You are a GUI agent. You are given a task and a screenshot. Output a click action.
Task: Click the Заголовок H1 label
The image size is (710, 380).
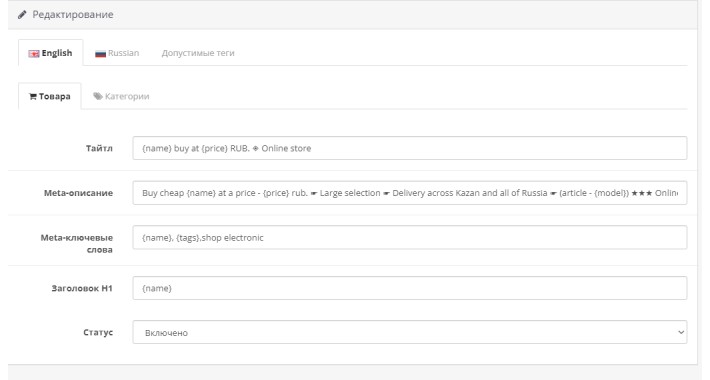82,288
